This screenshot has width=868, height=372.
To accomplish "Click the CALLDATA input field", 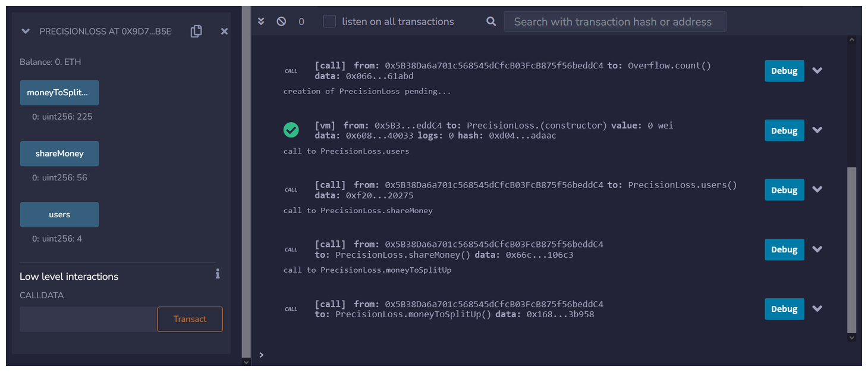I will pyautogui.click(x=88, y=319).
